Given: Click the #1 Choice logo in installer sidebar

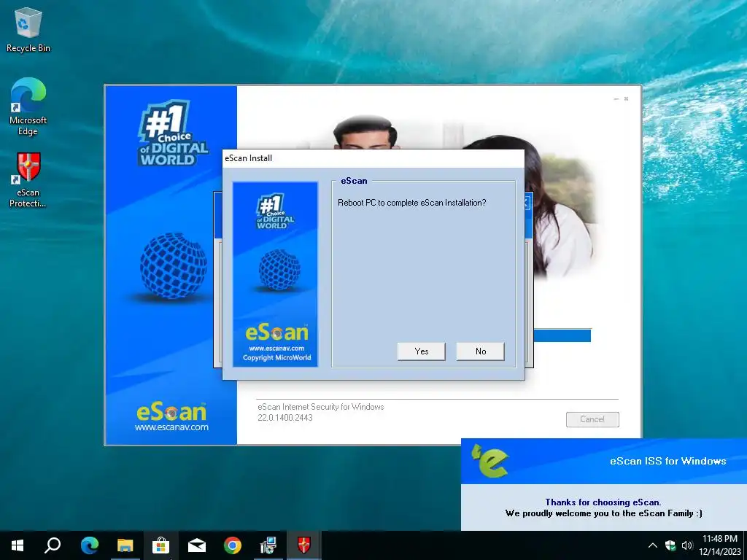Looking at the screenshot, I should (x=172, y=133).
